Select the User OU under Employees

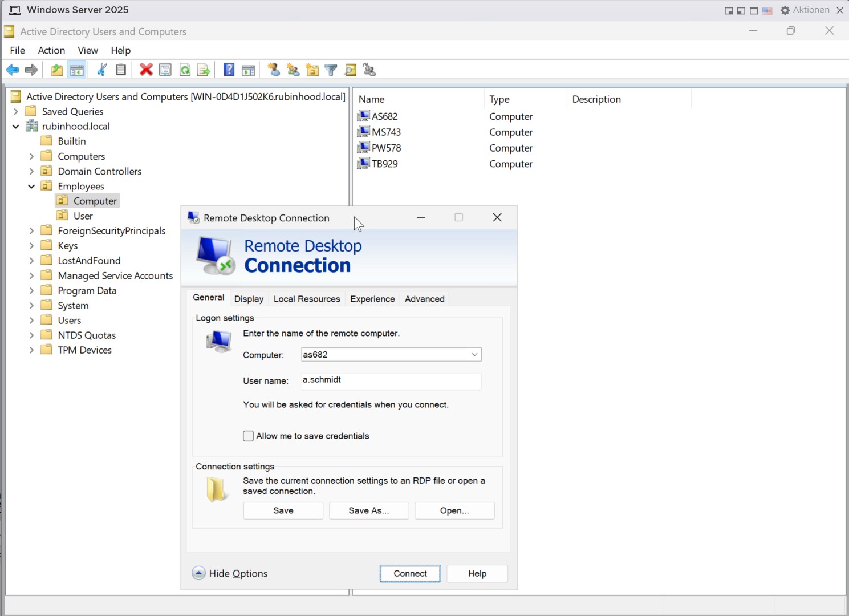click(x=83, y=216)
